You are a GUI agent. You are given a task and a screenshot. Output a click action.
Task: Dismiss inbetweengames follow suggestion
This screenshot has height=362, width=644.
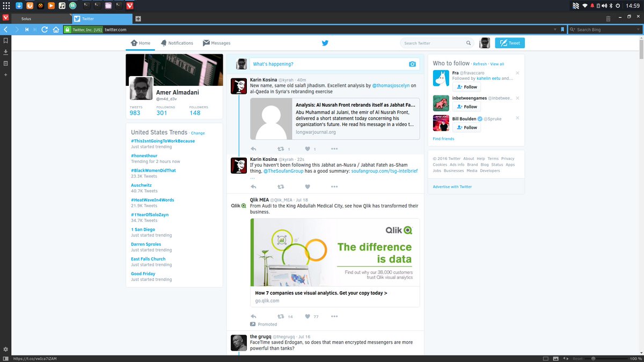coord(517,98)
